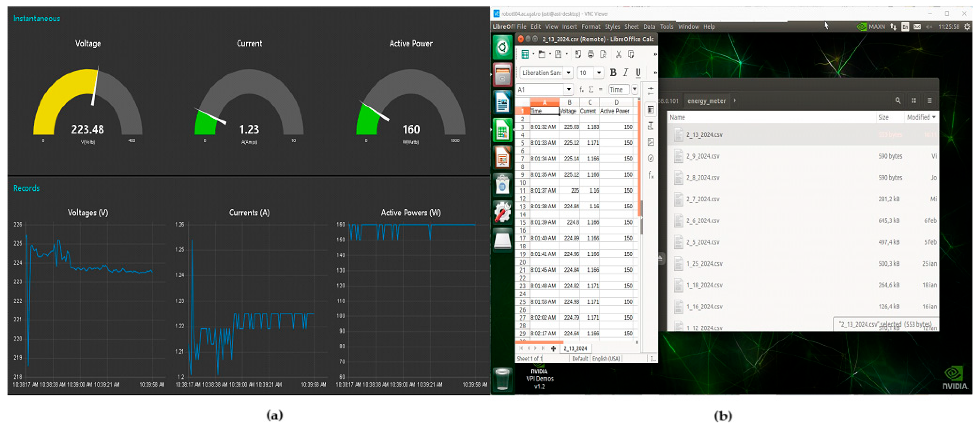Click the Save document toolbar icon

(558, 54)
